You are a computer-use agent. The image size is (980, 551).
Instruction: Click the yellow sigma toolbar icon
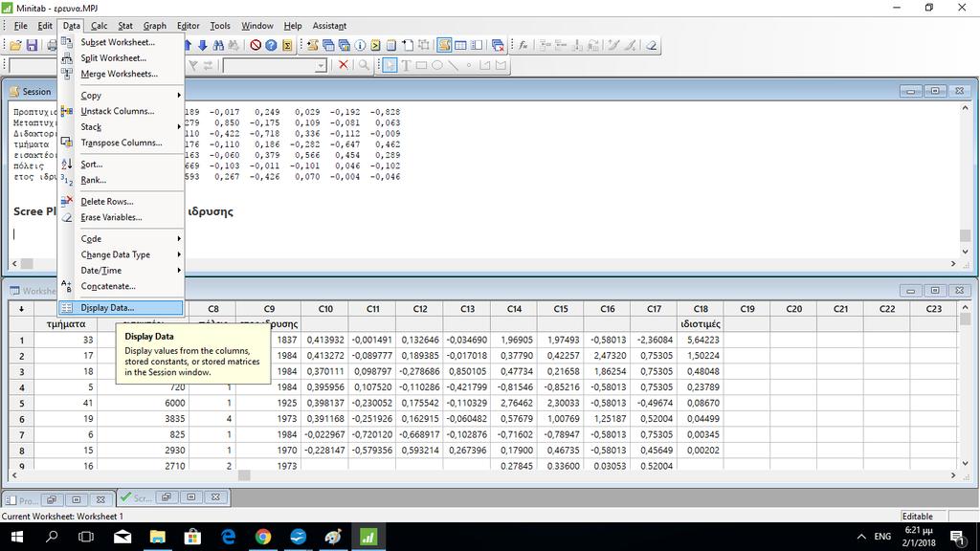click(x=287, y=46)
